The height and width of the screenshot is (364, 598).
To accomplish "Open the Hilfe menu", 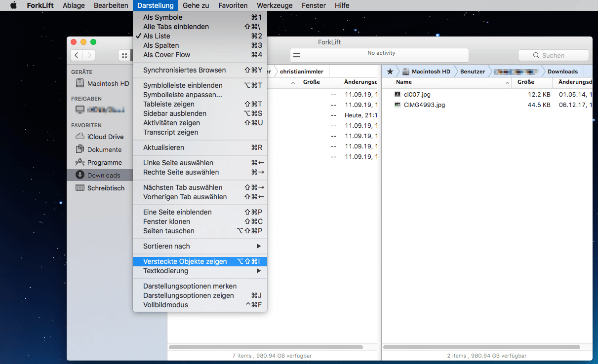I will [x=342, y=5].
